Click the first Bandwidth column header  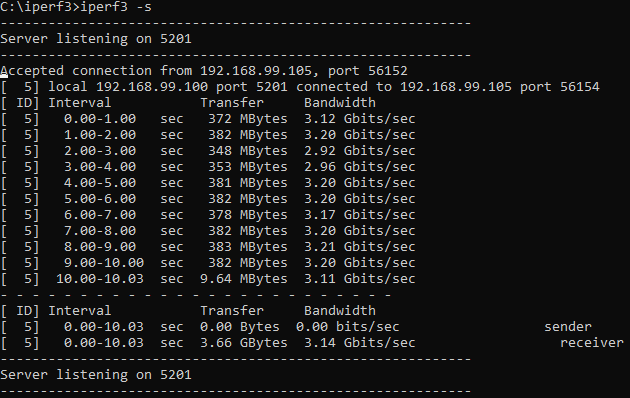click(340, 103)
